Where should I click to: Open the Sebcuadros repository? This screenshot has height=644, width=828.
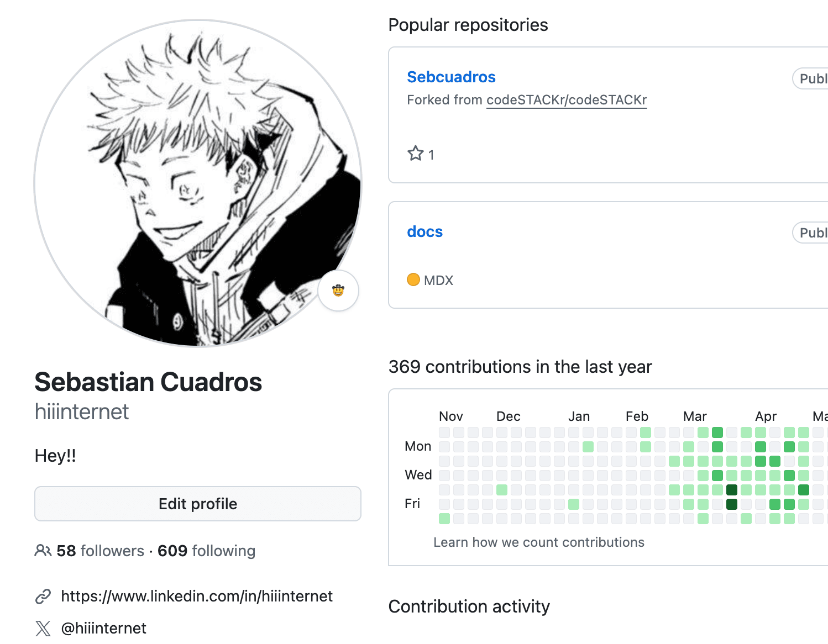(x=451, y=77)
